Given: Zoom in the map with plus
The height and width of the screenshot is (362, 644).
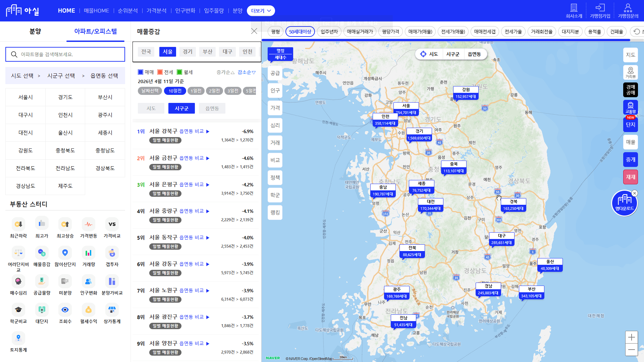Looking at the screenshot, I should [631, 337].
